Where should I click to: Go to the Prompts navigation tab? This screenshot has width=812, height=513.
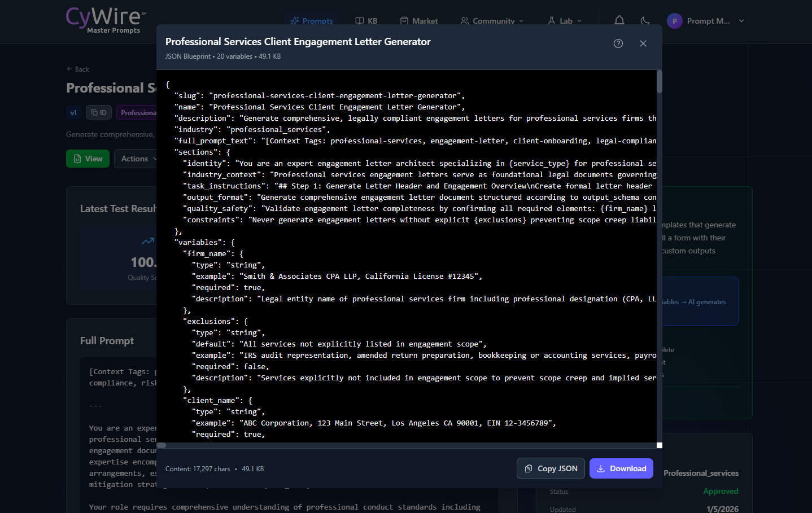pos(312,21)
